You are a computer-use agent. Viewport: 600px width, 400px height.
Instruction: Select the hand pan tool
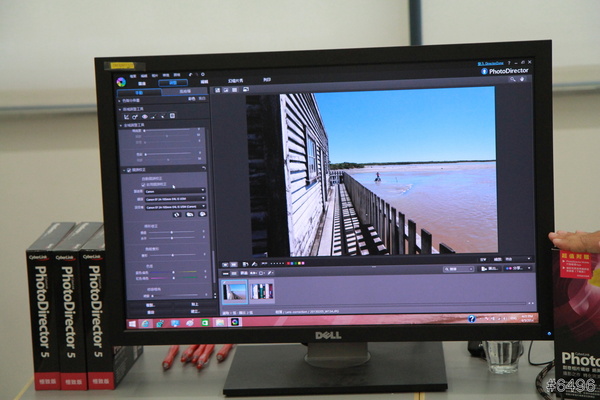(522, 79)
